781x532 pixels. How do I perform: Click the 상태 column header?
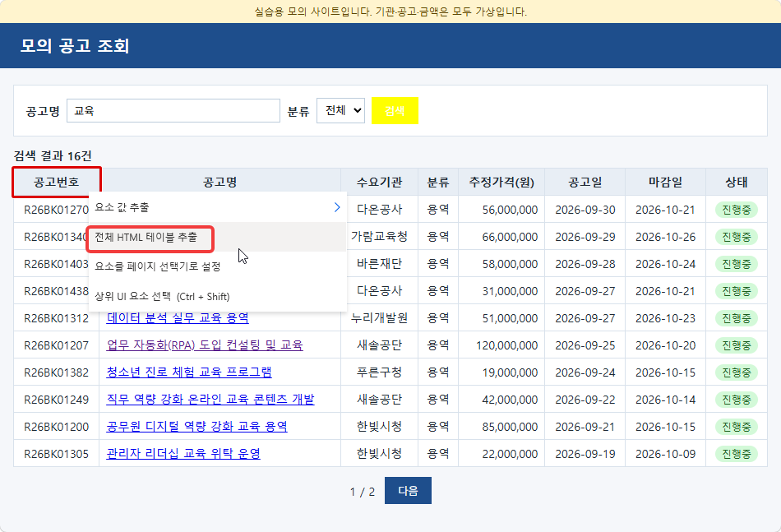(736, 183)
